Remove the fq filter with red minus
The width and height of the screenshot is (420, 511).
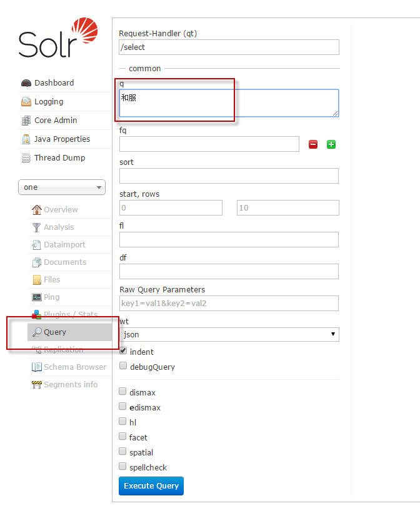[x=313, y=144]
